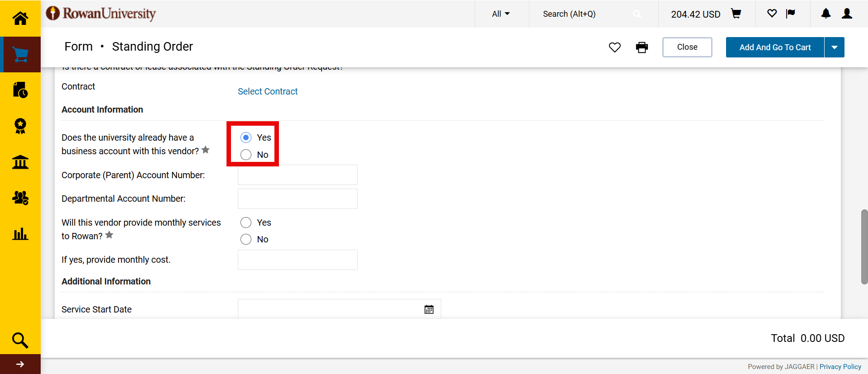Open the Orders clock document icon
The image size is (868, 374).
(20, 90)
